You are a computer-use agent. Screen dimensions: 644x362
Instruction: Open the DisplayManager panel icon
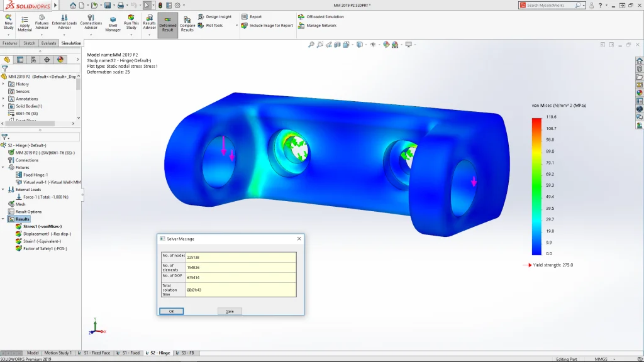pyautogui.click(x=60, y=60)
